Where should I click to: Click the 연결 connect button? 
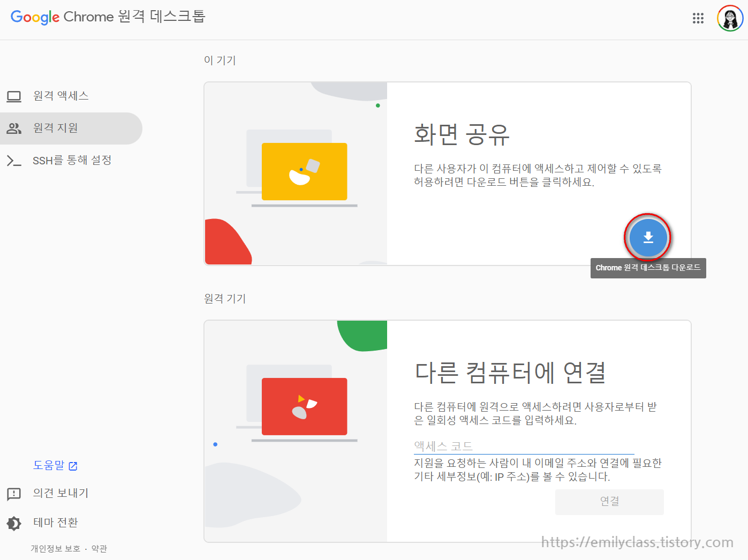click(x=609, y=502)
